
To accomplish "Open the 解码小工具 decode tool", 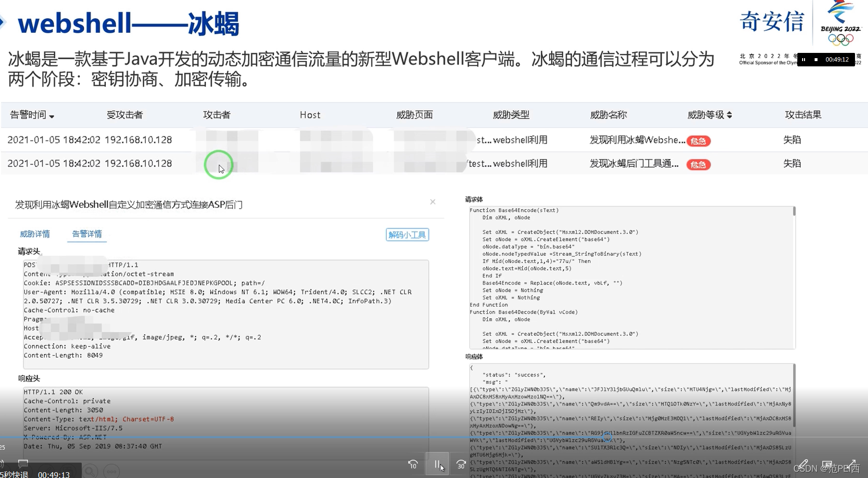I will click(x=407, y=235).
